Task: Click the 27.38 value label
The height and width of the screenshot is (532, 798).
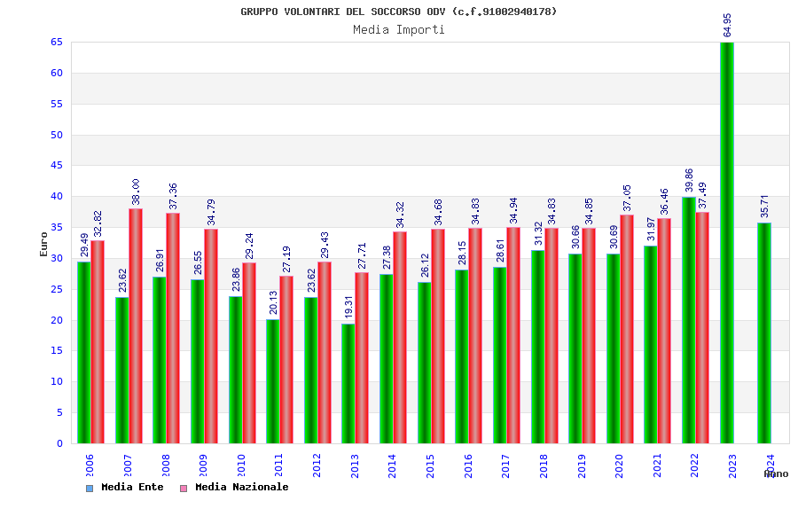Action: coord(387,258)
